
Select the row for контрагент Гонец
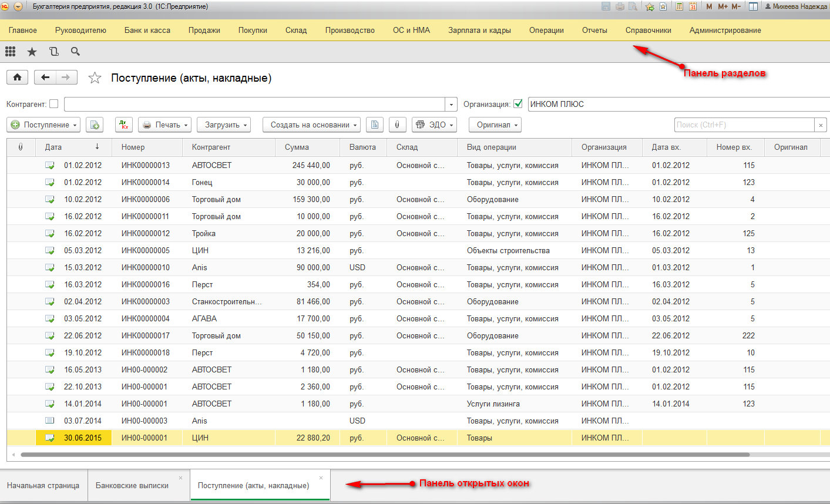click(x=418, y=182)
